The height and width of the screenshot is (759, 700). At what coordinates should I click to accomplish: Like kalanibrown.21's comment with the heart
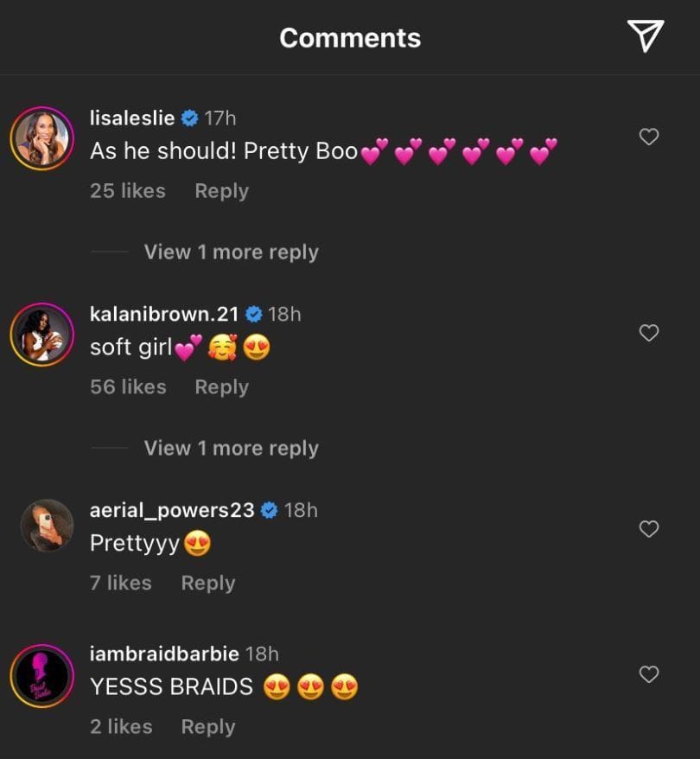click(x=648, y=333)
